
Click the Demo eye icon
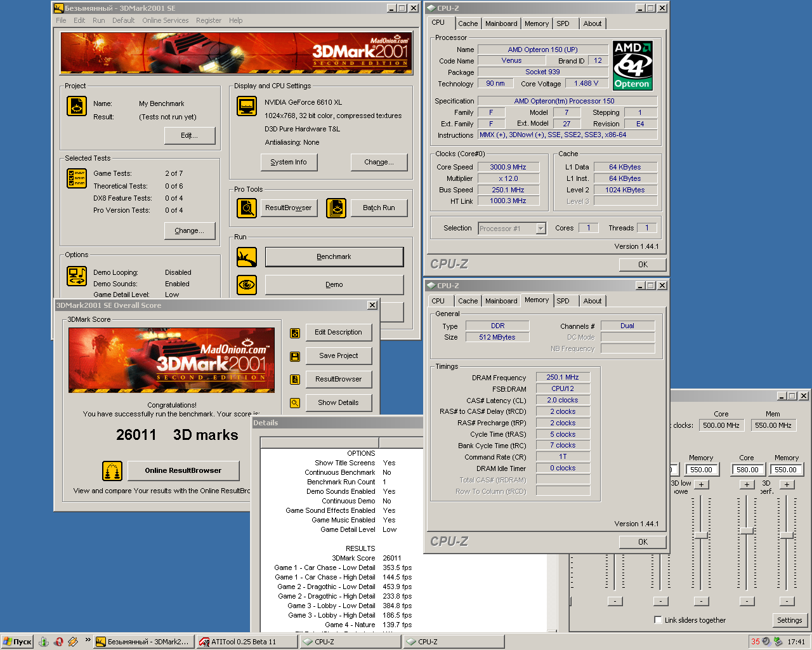247,284
